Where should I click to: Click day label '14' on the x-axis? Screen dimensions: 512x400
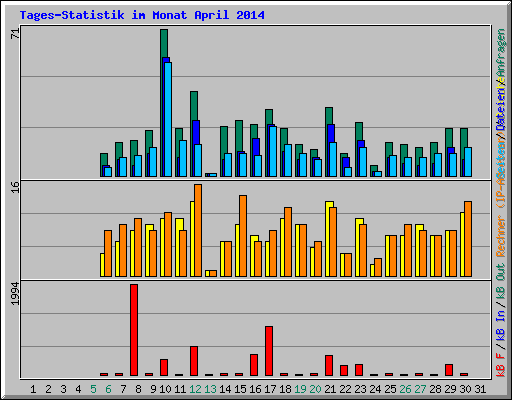pos(225,389)
